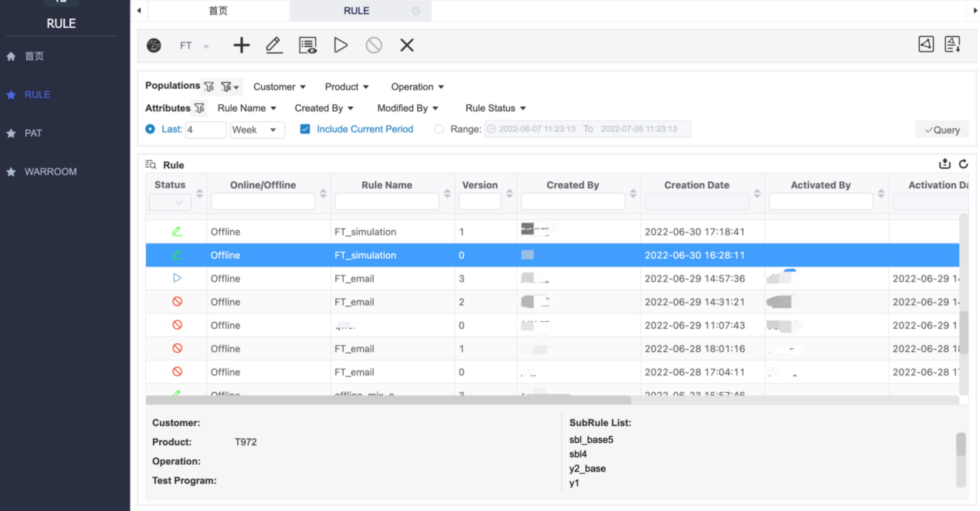Select FT_email row dated 2022-06-28 18:01:16

click(552, 349)
